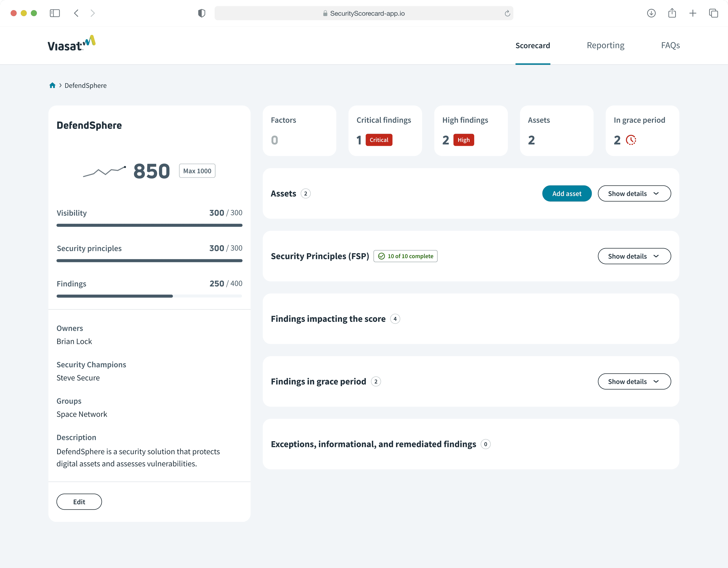The height and width of the screenshot is (568, 728).
Task: Click the Exceptions, informational, and remediated findings heading
Action: (x=373, y=444)
